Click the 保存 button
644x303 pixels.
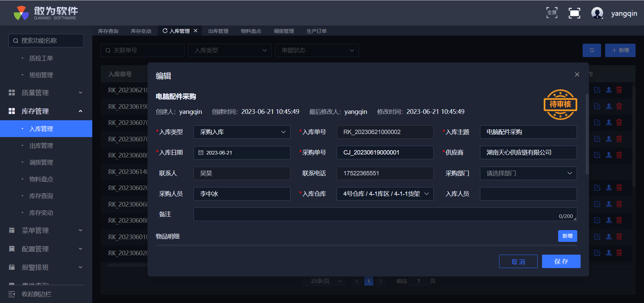(561, 262)
